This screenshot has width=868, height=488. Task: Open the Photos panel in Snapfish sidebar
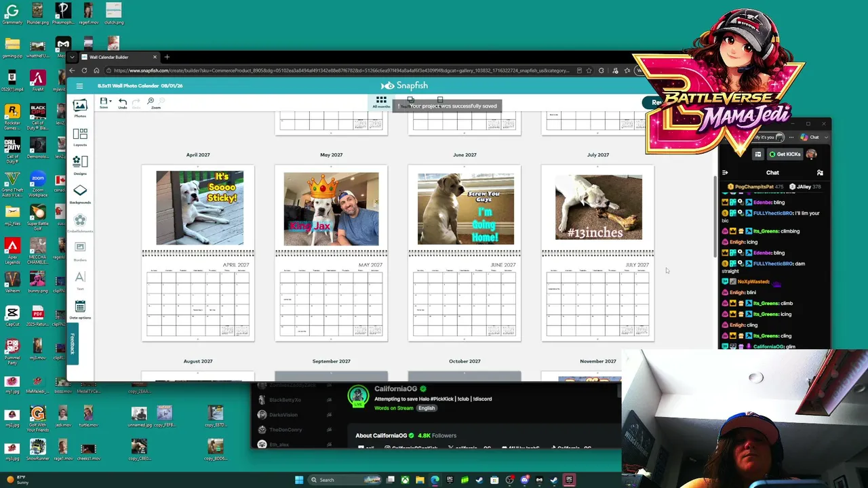tap(80, 108)
